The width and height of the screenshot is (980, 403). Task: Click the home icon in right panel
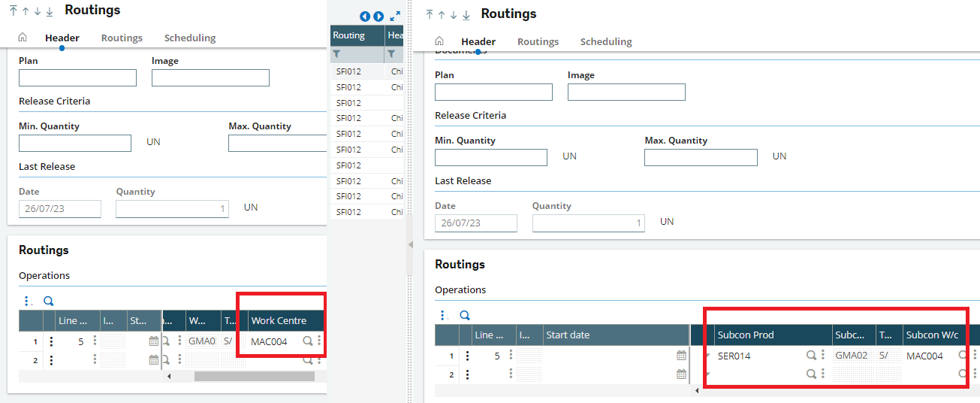tap(439, 41)
